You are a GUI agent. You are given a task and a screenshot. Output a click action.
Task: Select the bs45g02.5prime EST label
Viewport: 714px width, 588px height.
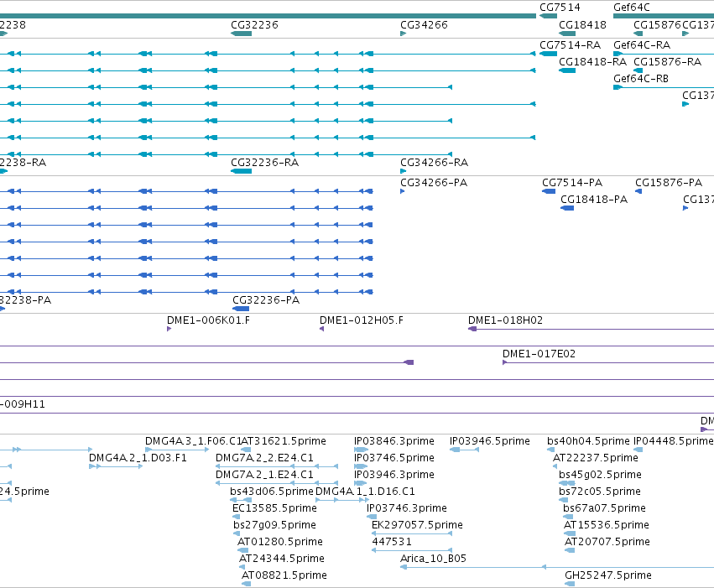click(600, 475)
